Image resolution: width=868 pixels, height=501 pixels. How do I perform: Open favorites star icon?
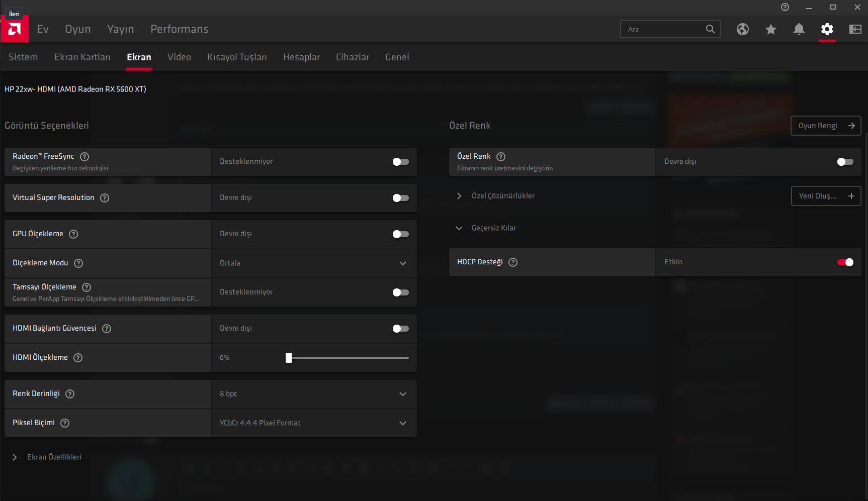click(x=770, y=29)
